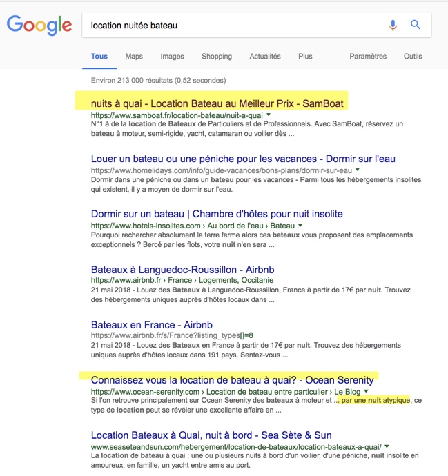Open 'Location Bateaux à Quai' Sea Sète & Sun result

(x=211, y=435)
